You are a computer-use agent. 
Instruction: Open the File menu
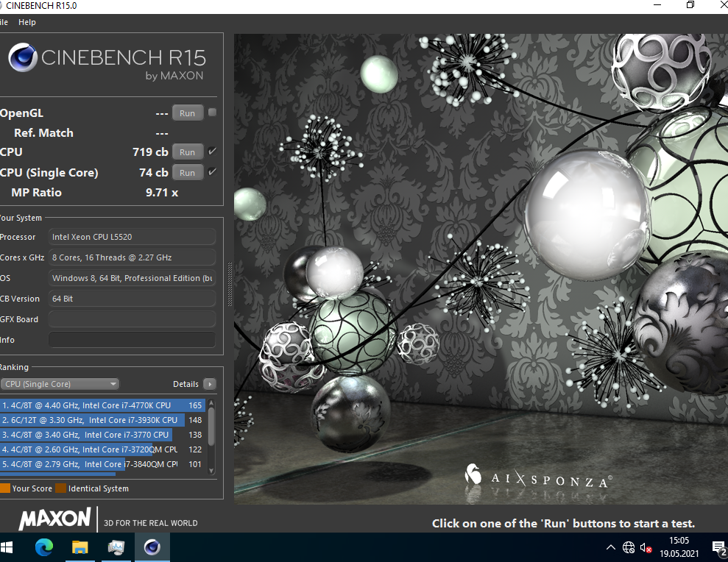tap(4, 22)
